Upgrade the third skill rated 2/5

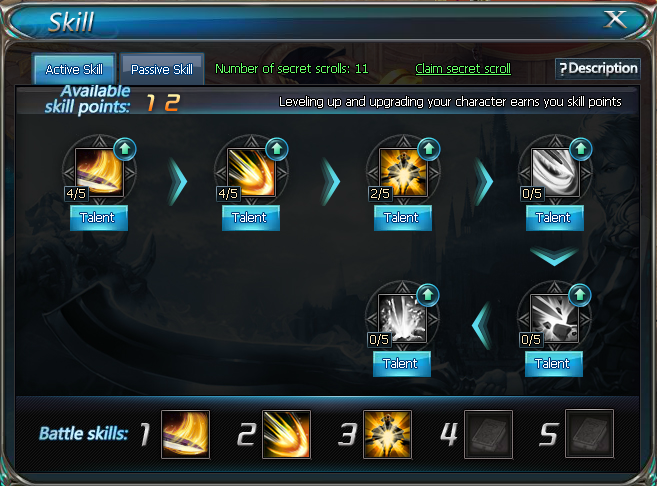[429, 149]
